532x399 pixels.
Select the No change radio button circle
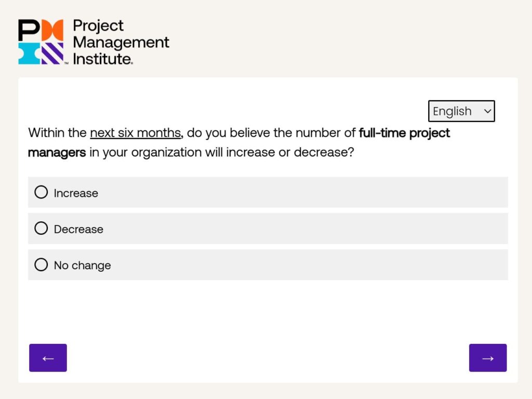click(41, 264)
